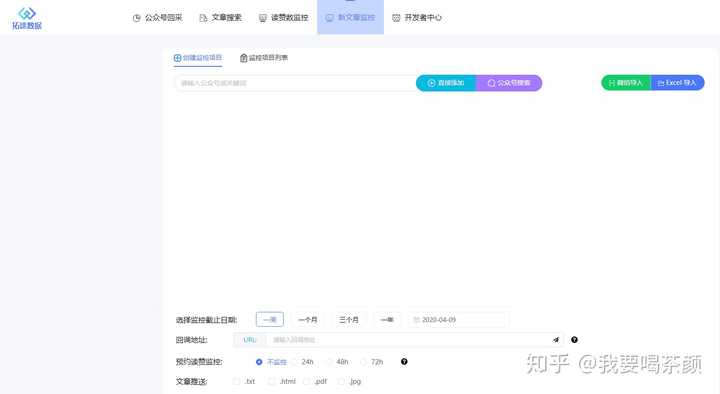Click the URL prefix of 回调地址
This screenshot has width=720, height=394.
click(x=250, y=340)
